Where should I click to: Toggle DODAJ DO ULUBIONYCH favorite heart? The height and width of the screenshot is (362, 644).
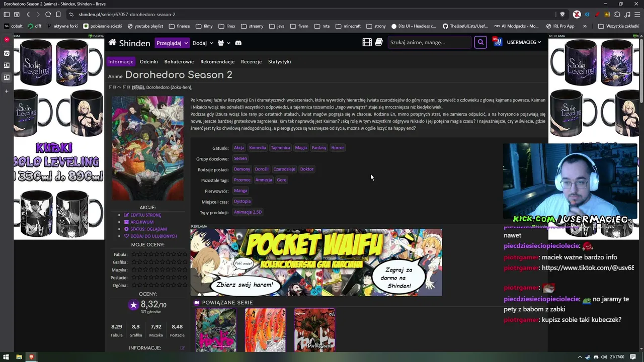point(150,236)
